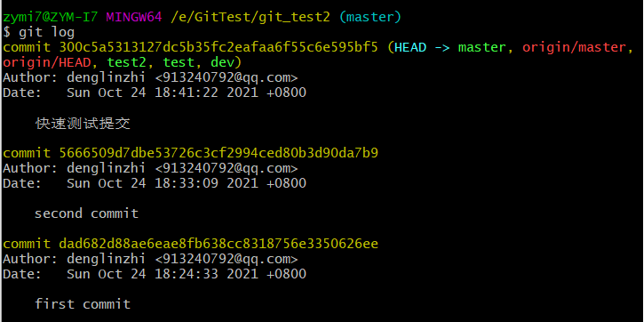Click the first commit's author email address

(x=227, y=76)
